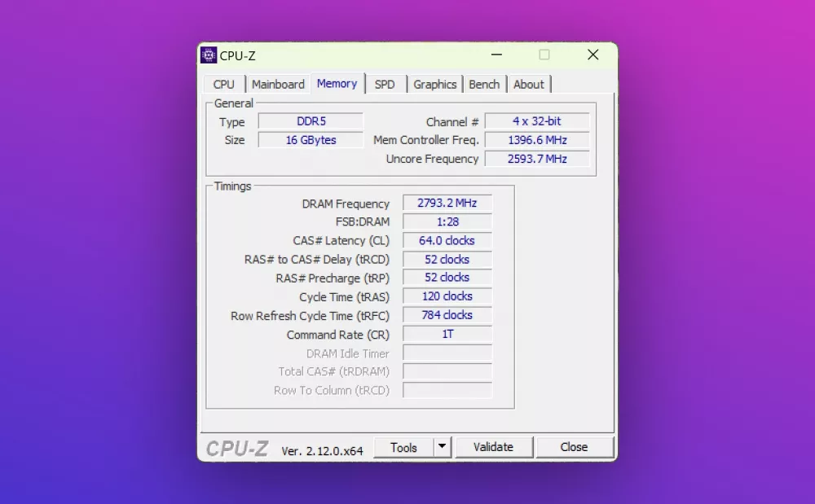Select the 64.0 clocks CAS latency value
The image size is (815, 504).
click(x=447, y=240)
